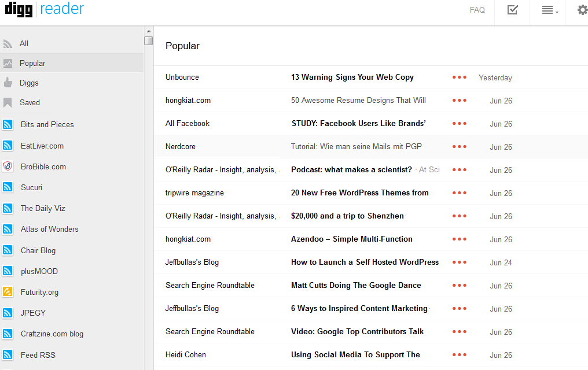Screen dimensions: 588x370
Task: Read '50 Awesome Resume Designs That Will' article
Action: pyautogui.click(x=358, y=101)
